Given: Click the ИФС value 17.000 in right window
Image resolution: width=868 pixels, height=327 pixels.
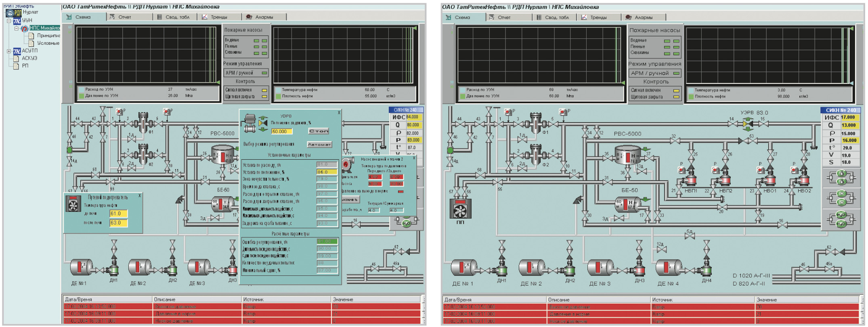Looking at the screenshot, I should 851,118.
